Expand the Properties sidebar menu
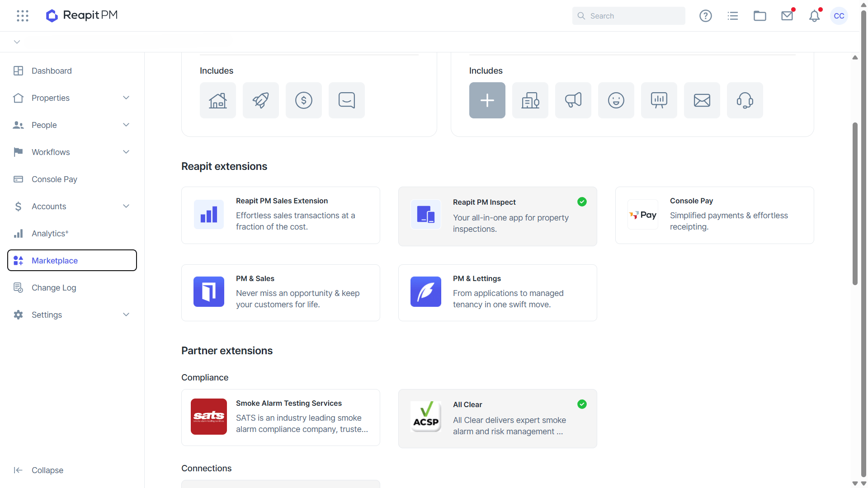868x488 pixels. [126, 98]
